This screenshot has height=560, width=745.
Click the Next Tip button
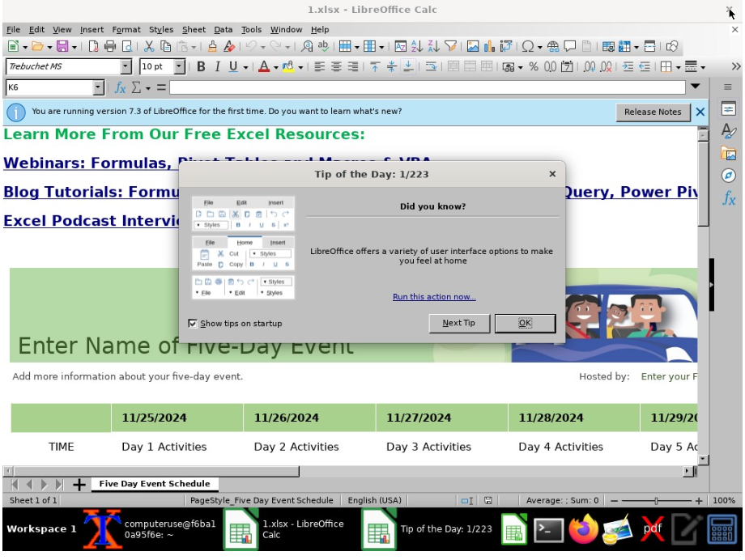[x=459, y=324]
